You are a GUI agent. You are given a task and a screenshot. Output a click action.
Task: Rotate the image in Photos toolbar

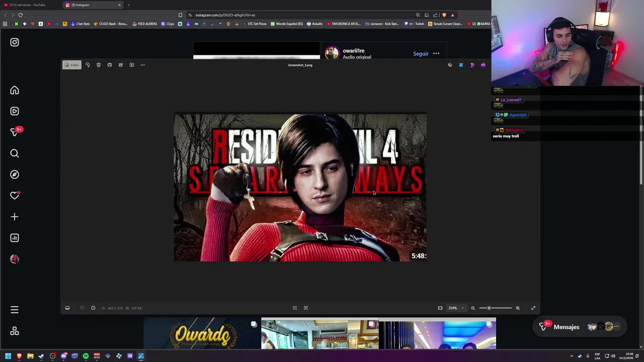pos(88,65)
